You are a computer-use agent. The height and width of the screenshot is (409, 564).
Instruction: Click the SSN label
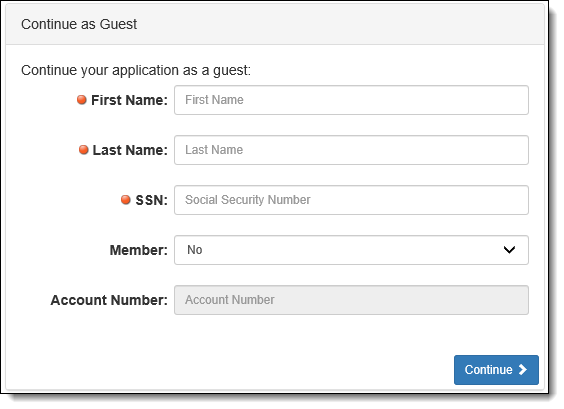151,200
